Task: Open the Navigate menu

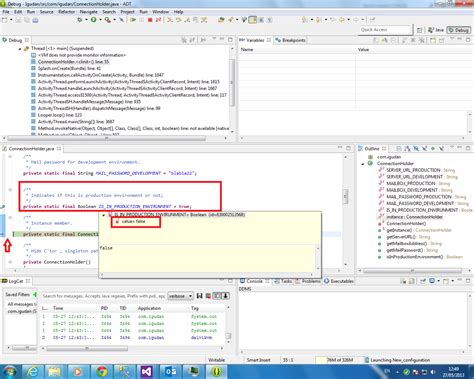Action: pyautogui.click(x=89, y=12)
